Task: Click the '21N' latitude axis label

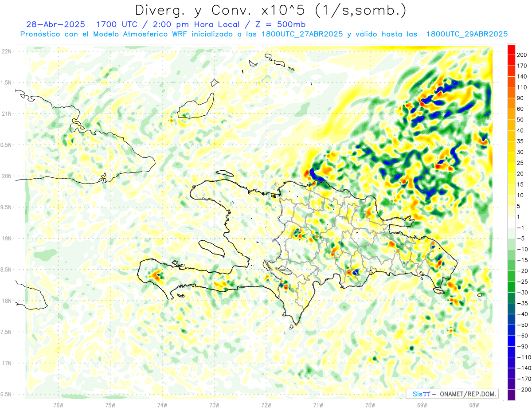Action: [7, 114]
